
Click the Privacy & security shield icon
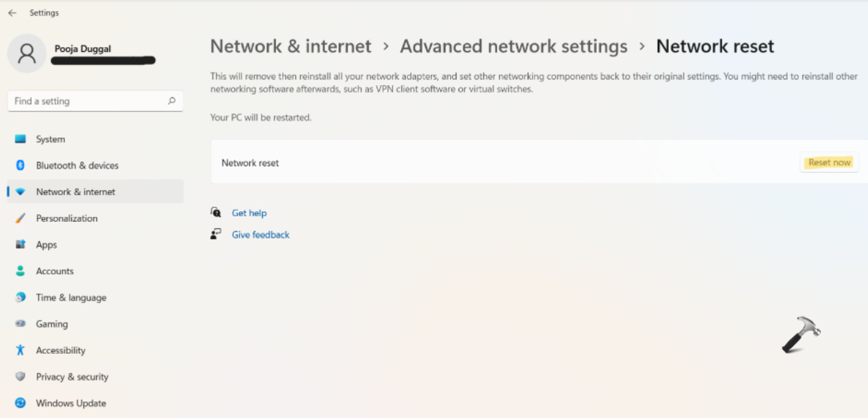click(x=21, y=377)
